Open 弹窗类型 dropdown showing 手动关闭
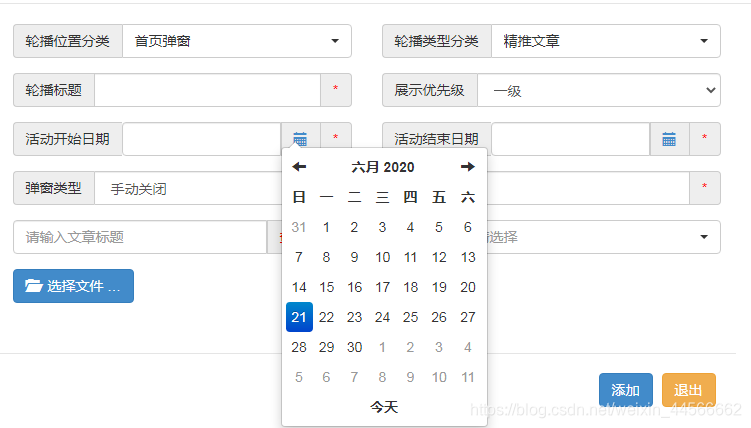 [188, 188]
